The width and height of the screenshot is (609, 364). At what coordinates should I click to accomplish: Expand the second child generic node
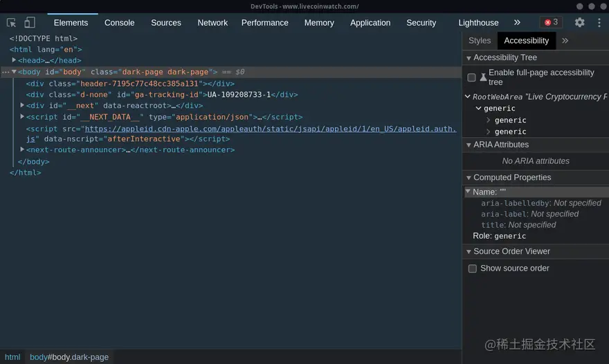(488, 131)
